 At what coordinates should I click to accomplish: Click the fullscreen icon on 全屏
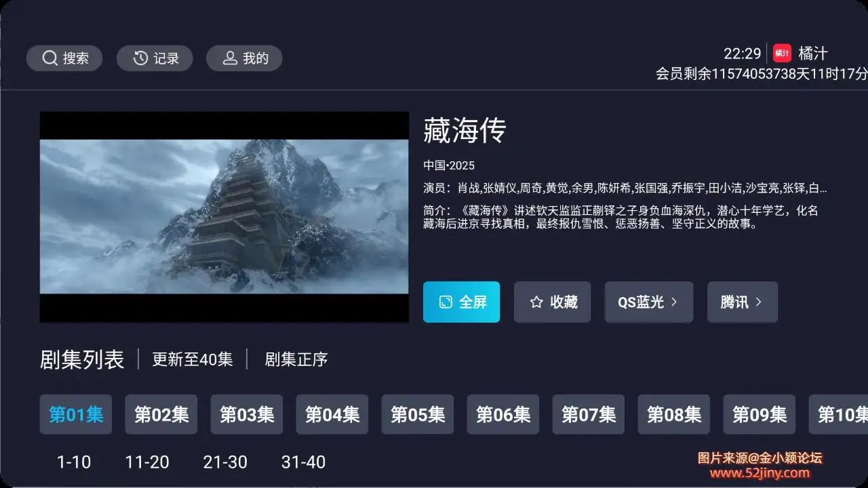[446, 302]
